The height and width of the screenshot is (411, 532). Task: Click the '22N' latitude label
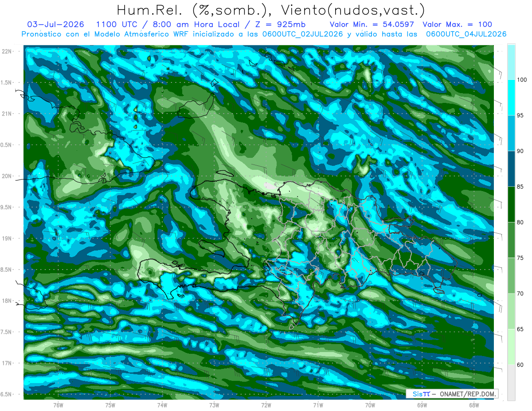6,51
